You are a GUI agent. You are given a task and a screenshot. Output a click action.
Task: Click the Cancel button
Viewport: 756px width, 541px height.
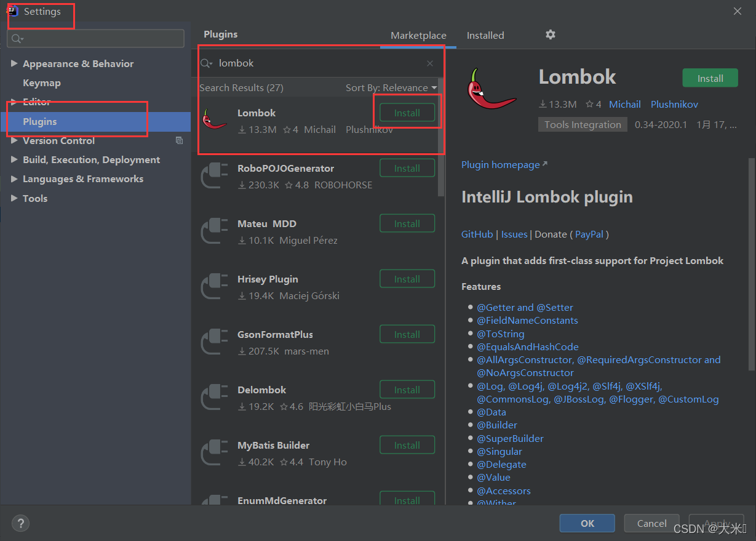pyautogui.click(x=652, y=523)
